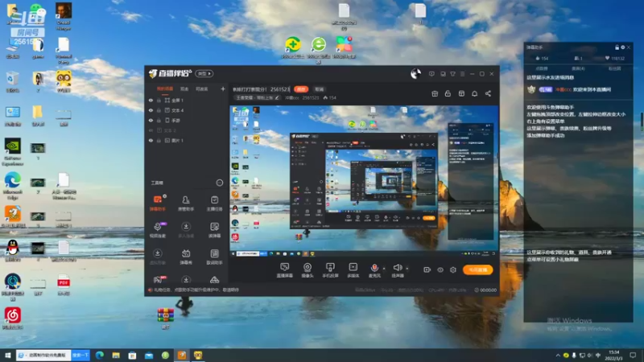Select the PDF file on the desktop
Screen dimensions: 644x362
pos(64,285)
